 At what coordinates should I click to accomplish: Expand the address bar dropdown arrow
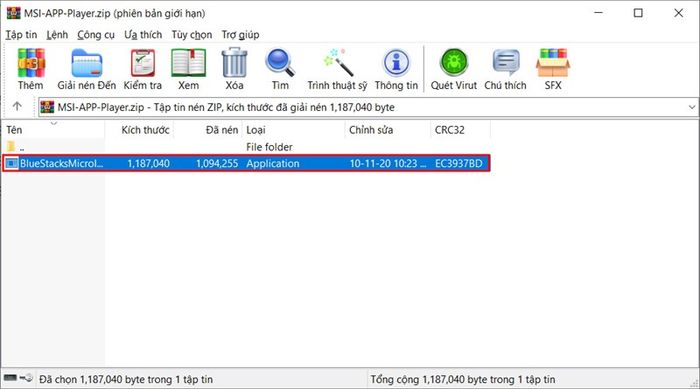coord(692,107)
